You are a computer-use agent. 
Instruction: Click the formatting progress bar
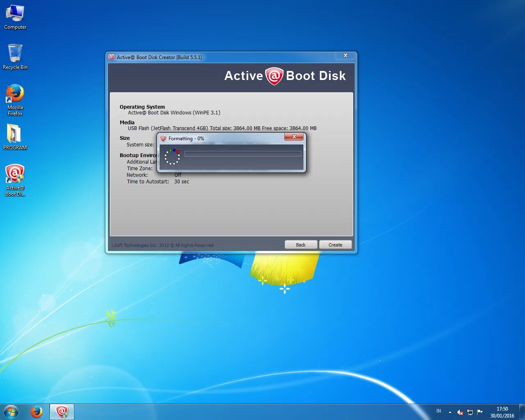click(x=243, y=154)
